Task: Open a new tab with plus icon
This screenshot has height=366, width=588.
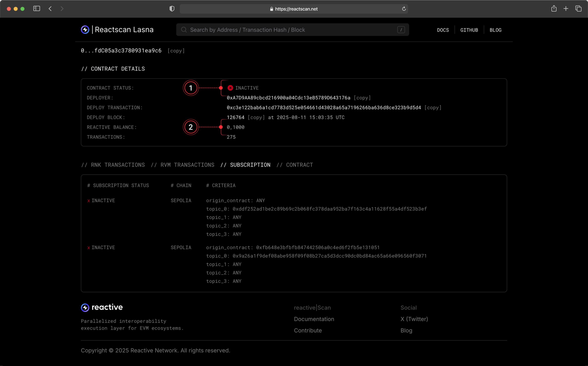Action: tap(566, 9)
